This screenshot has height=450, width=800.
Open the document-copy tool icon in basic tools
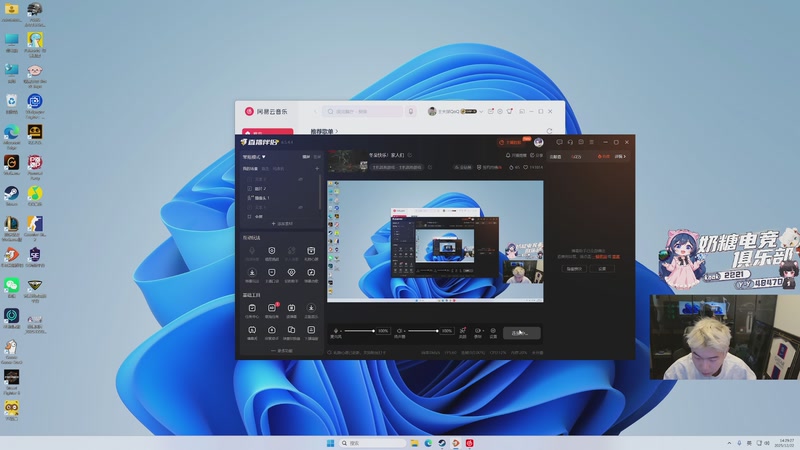pyautogui.click(x=291, y=332)
